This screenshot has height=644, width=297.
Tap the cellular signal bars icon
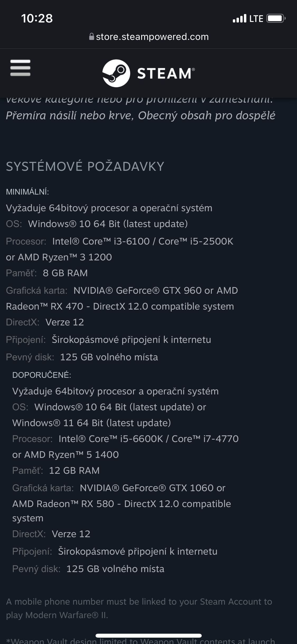(x=239, y=19)
